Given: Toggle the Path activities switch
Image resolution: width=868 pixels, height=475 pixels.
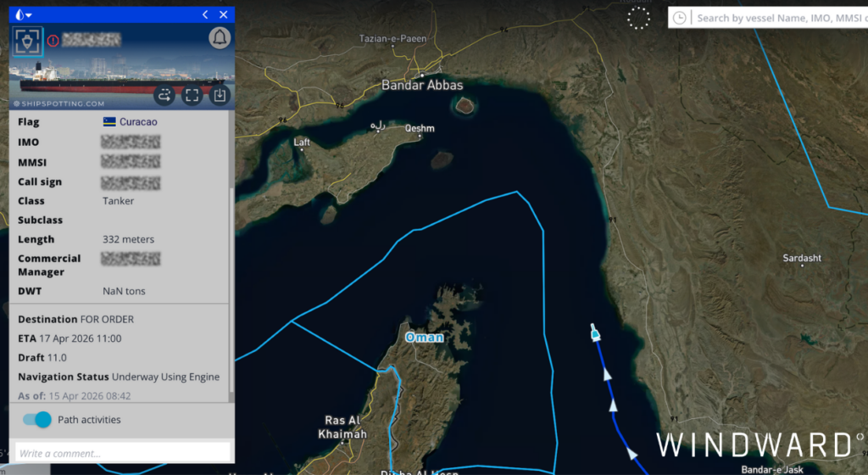Looking at the screenshot, I should (37, 420).
